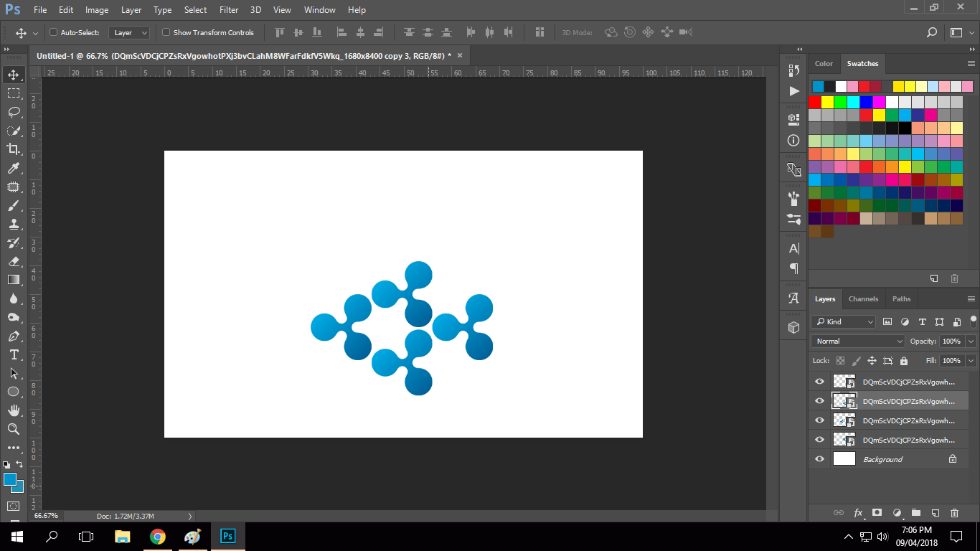The width and height of the screenshot is (980, 551).
Task: Select the Lasso tool
Action: point(14,112)
